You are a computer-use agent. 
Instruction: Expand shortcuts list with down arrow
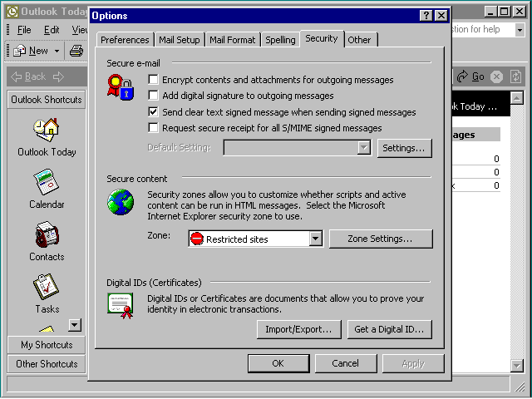[75, 325]
